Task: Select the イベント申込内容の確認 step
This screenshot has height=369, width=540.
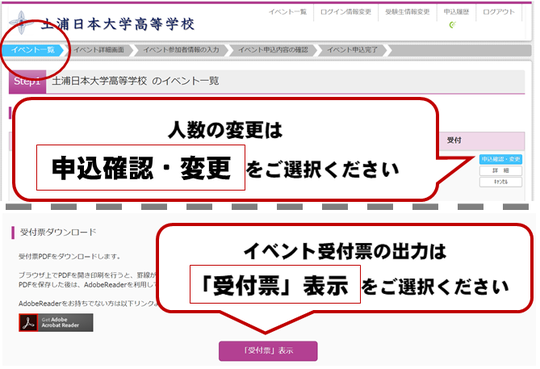Action: (273, 50)
